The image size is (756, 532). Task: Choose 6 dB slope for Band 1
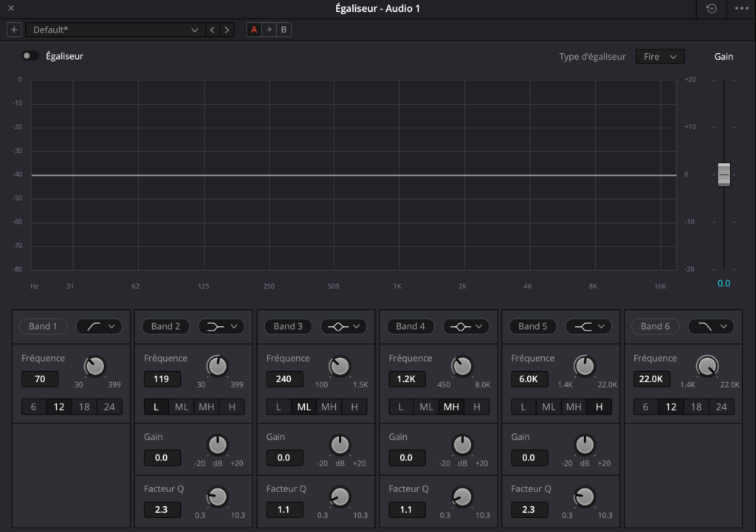[x=33, y=407]
